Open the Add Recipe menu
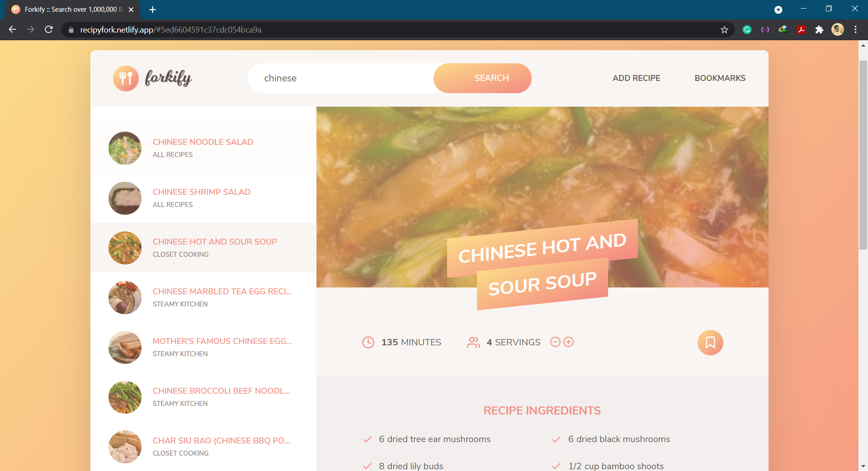The width and height of the screenshot is (868, 471). (636, 78)
